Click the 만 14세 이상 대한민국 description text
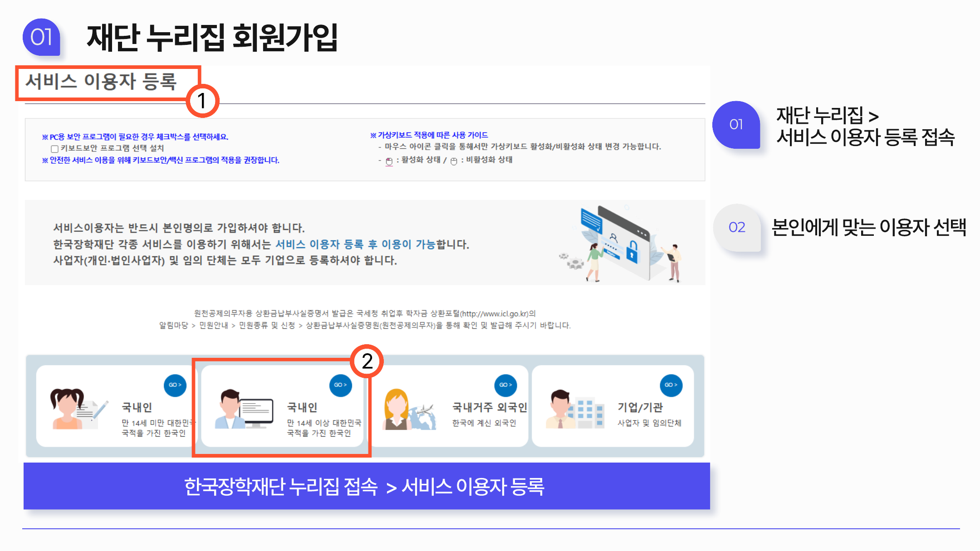This screenshot has width=980, height=551. (x=324, y=428)
